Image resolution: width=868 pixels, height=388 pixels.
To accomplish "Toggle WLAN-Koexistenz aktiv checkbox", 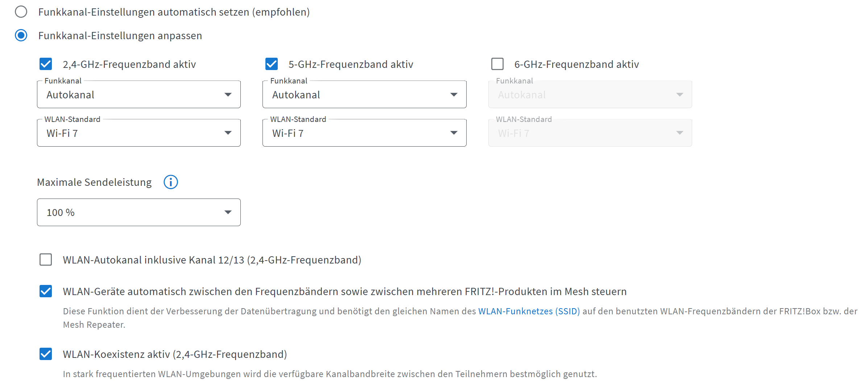I will [x=46, y=354].
